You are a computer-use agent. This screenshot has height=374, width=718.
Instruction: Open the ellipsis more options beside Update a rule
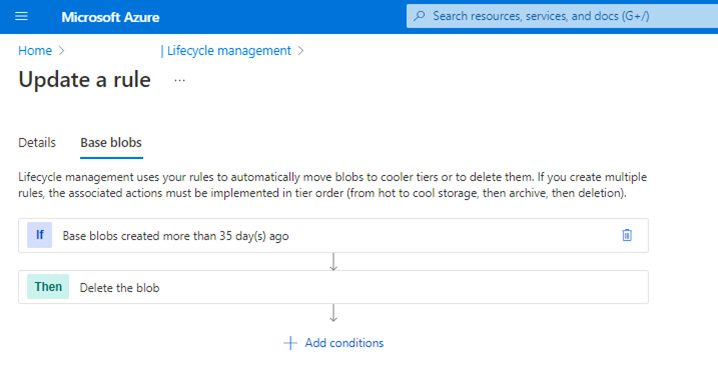pyautogui.click(x=180, y=81)
